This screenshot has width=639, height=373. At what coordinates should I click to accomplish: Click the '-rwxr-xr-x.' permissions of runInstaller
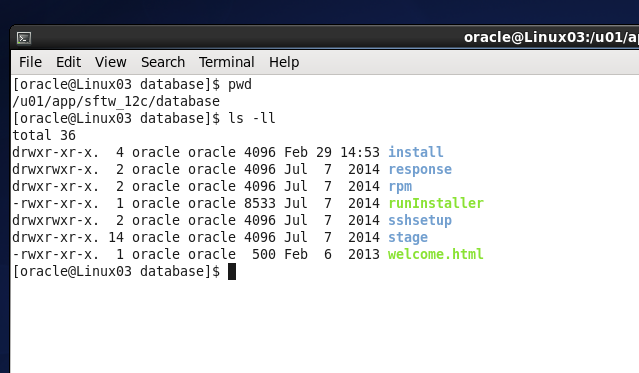55,203
